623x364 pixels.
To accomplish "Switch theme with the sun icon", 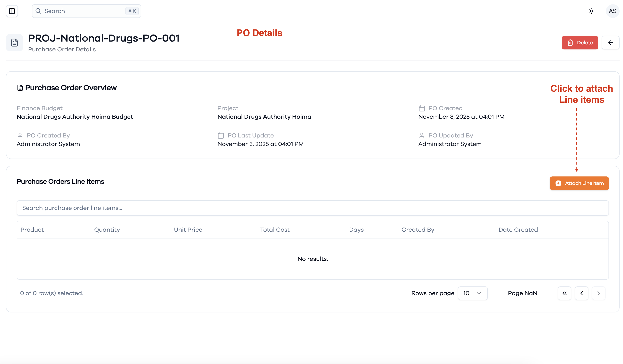I will [591, 11].
